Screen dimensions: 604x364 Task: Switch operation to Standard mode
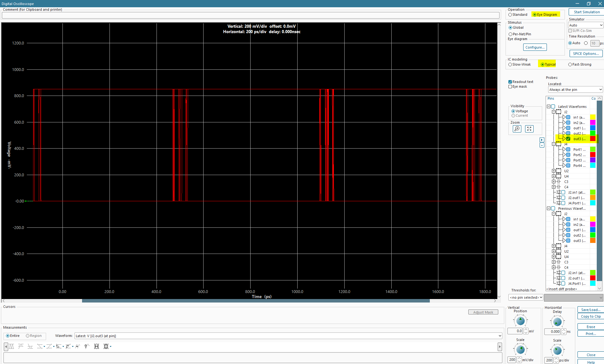click(510, 15)
